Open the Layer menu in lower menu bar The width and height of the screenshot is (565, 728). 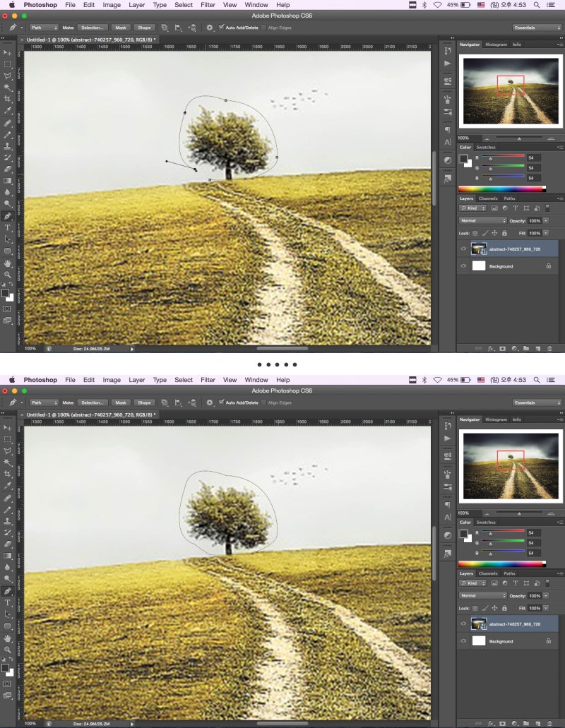pos(136,380)
